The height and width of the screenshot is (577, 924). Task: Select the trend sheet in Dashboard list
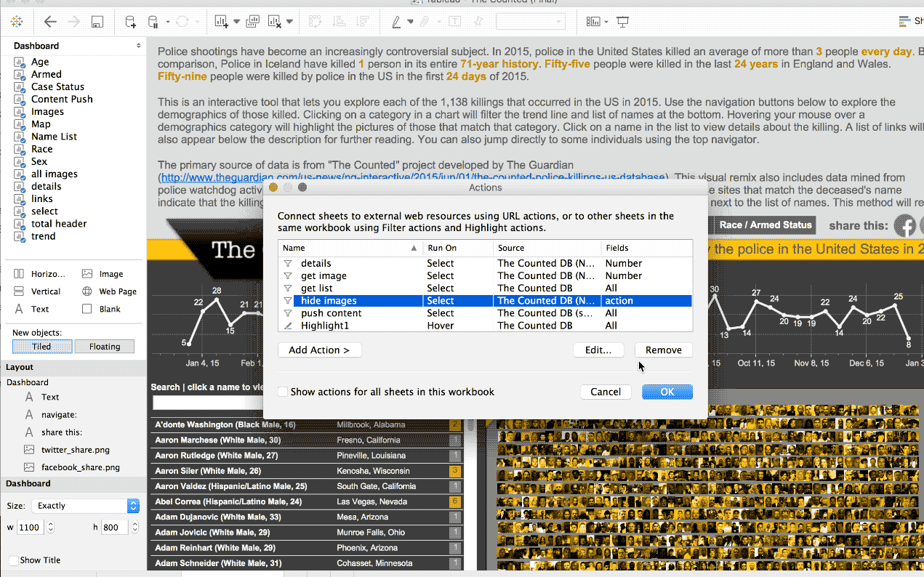coord(43,236)
